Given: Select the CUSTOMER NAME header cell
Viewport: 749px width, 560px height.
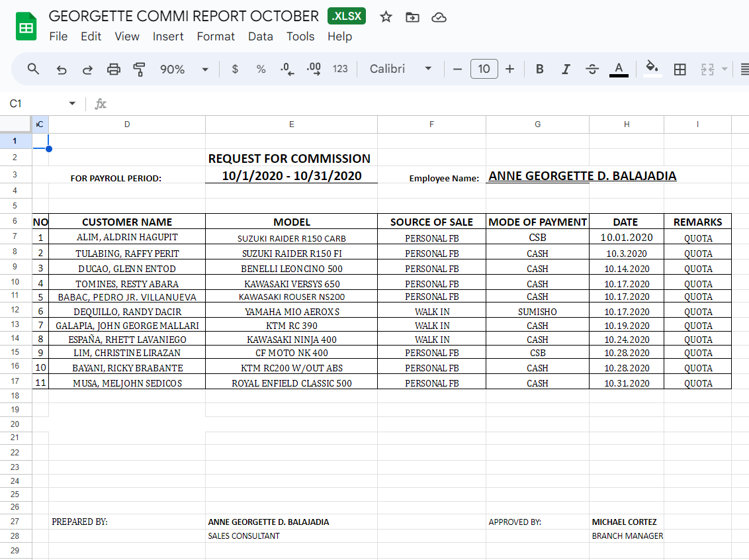Looking at the screenshot, I should [127, 222].
